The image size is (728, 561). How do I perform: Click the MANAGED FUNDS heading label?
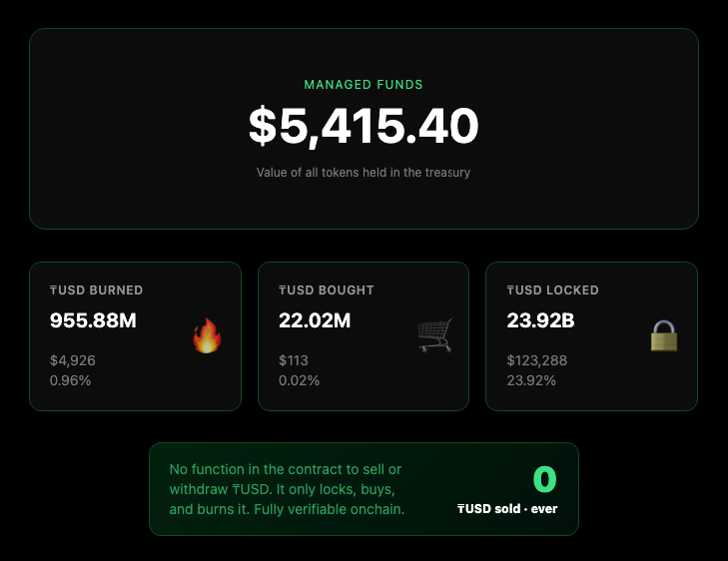pyautogui.click(x=364, y=86)
